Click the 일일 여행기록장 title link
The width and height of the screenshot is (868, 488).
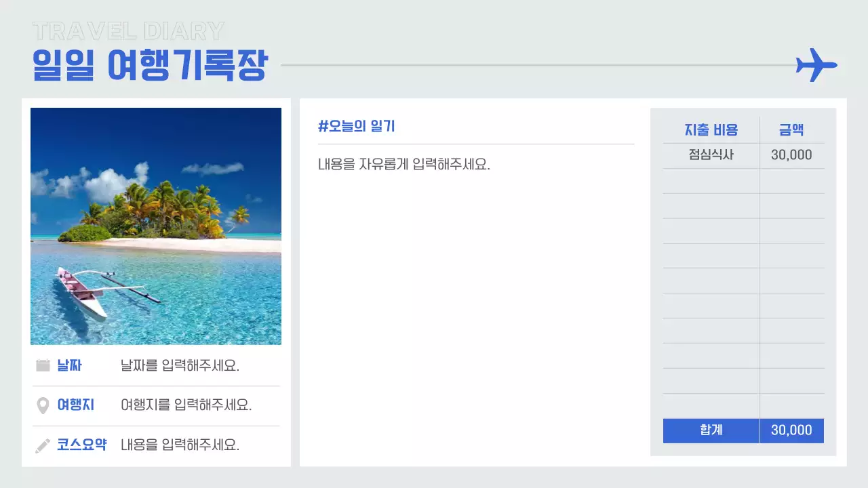pos(149,64)
